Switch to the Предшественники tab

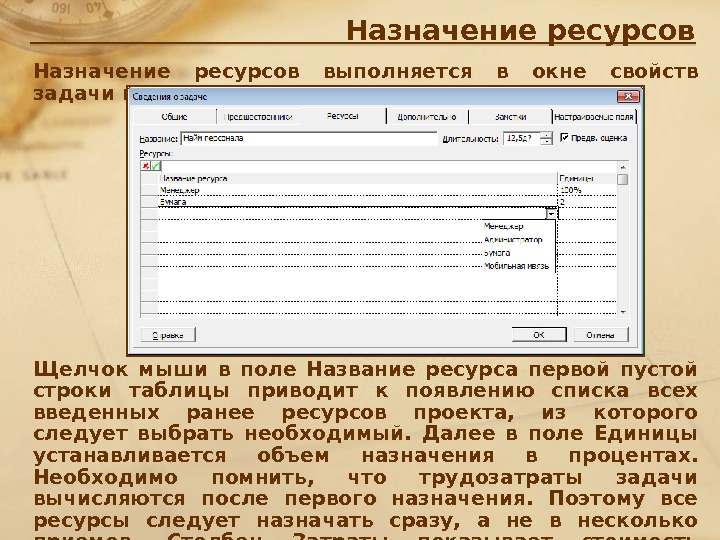258,117
